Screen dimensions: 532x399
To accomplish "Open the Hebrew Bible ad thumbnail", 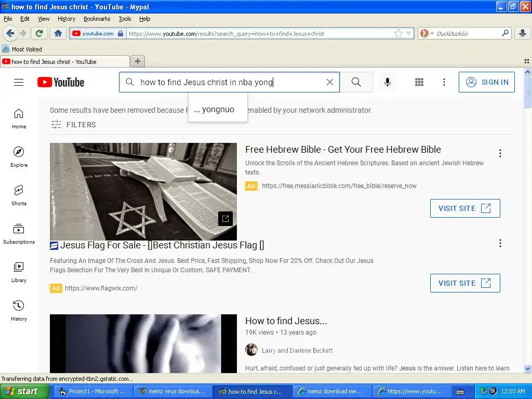I will 143,192.
